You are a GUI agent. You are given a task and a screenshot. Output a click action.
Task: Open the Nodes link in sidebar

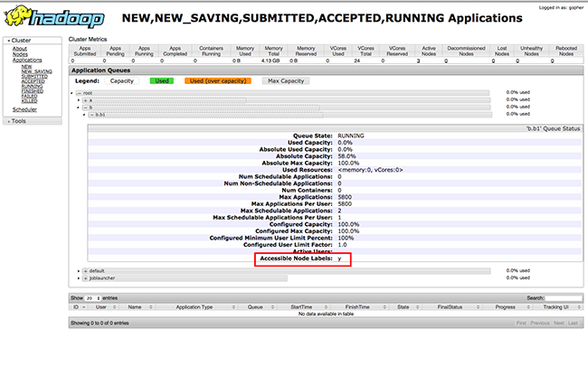pos(20,54)
